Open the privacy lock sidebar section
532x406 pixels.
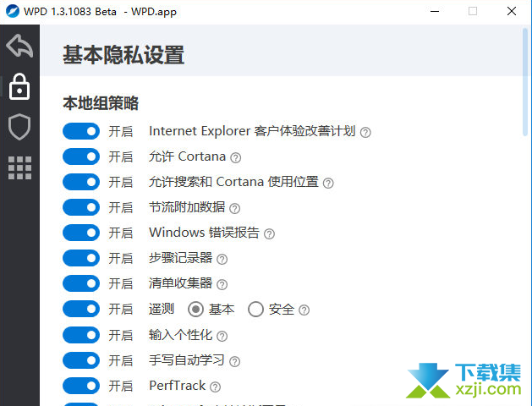pos(19,86)
